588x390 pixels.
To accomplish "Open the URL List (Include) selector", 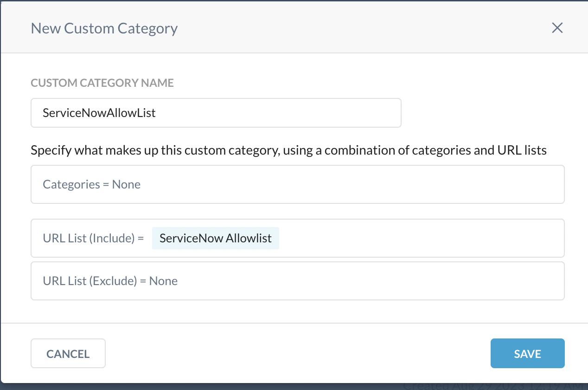I will [297, 238].
